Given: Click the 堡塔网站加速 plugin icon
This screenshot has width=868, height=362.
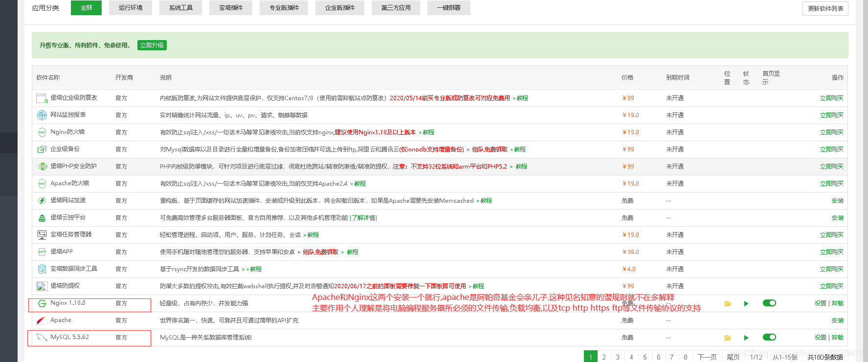Looking at the screenshot, I should coord(42,201).
